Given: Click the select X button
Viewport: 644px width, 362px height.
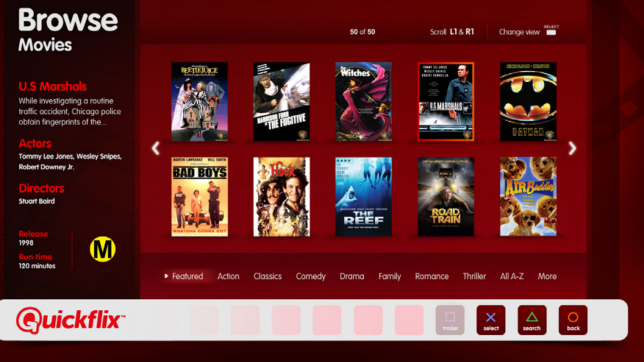Looking at the screenshot, I should tap(491, 320).
